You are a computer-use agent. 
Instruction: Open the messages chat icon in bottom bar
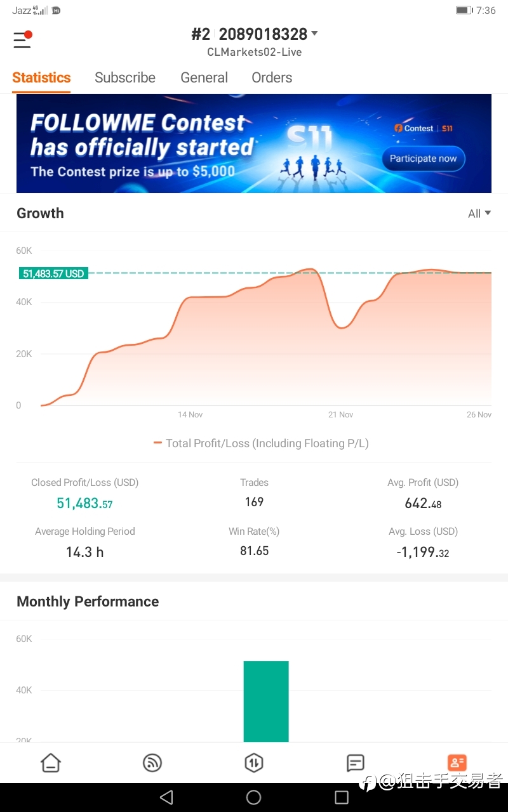[356, 763]
